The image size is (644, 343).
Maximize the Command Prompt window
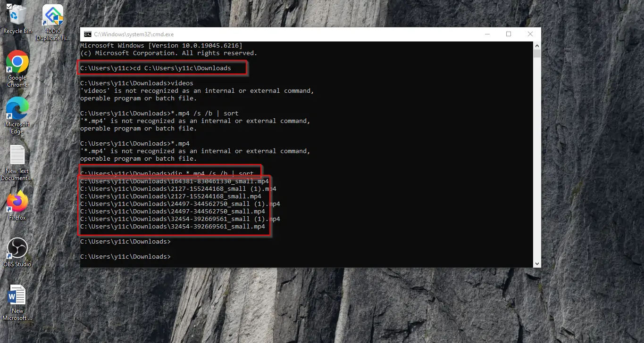click(509, 34)
